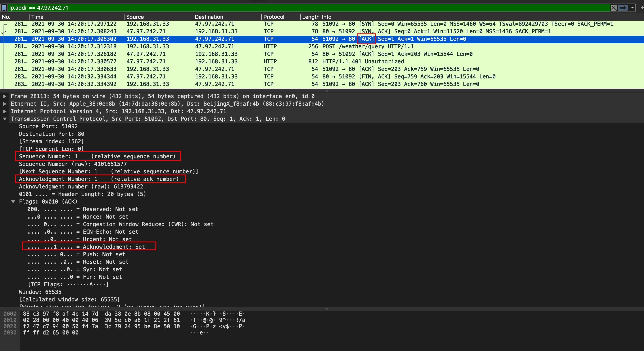Click hex dump row at offset 0020

click(101, 326)
